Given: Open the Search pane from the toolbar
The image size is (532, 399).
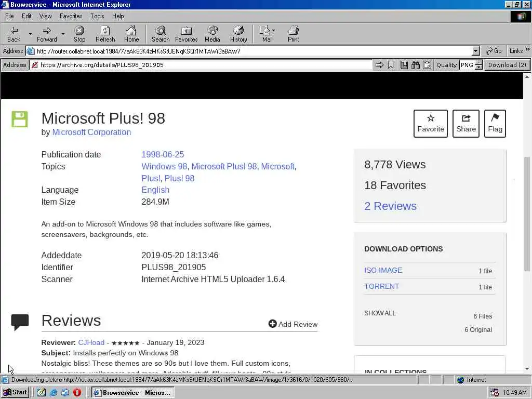Looking at the screenshot, I should point(161,34).
